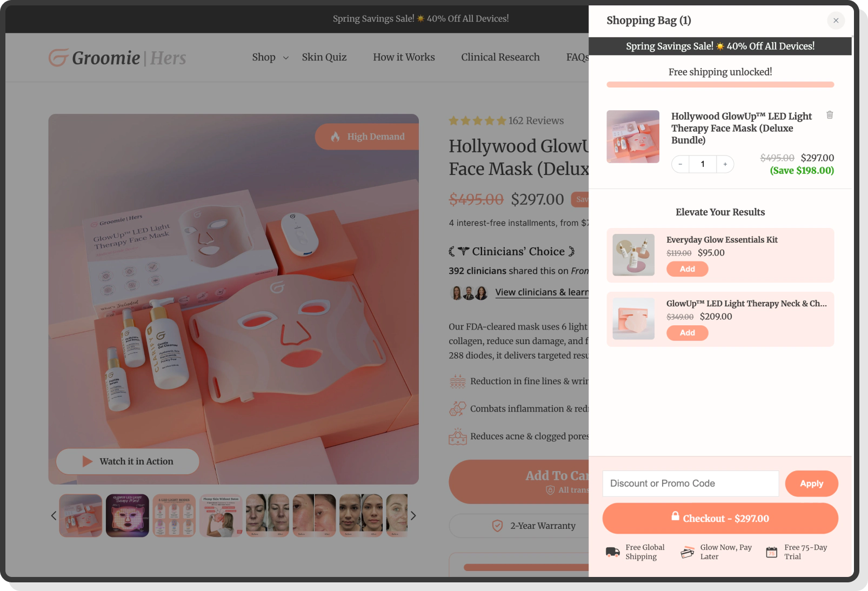Click the shield icon beside 2-Year Warranty

click(x=497, y=525)
